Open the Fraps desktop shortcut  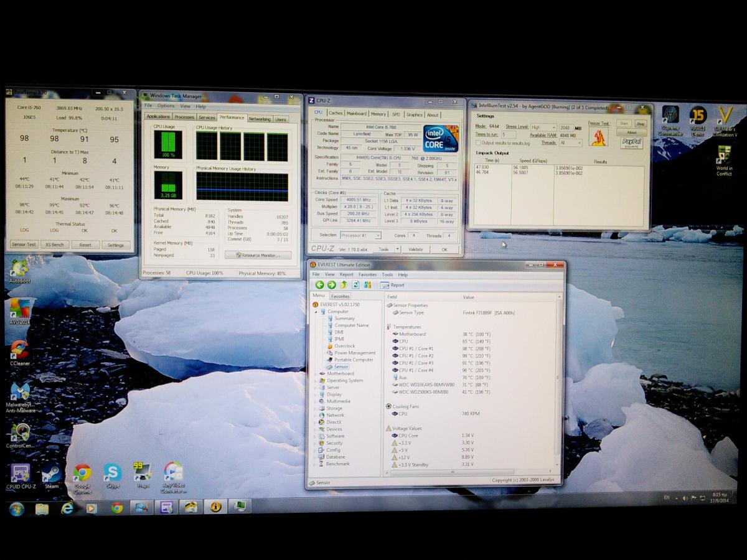point(143,475)
